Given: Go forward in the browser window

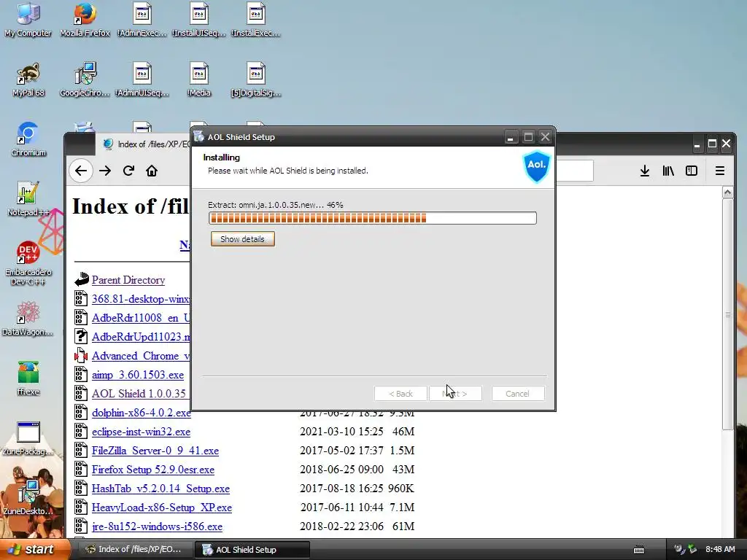Looking at the screenshot, I should coord(105,171).
